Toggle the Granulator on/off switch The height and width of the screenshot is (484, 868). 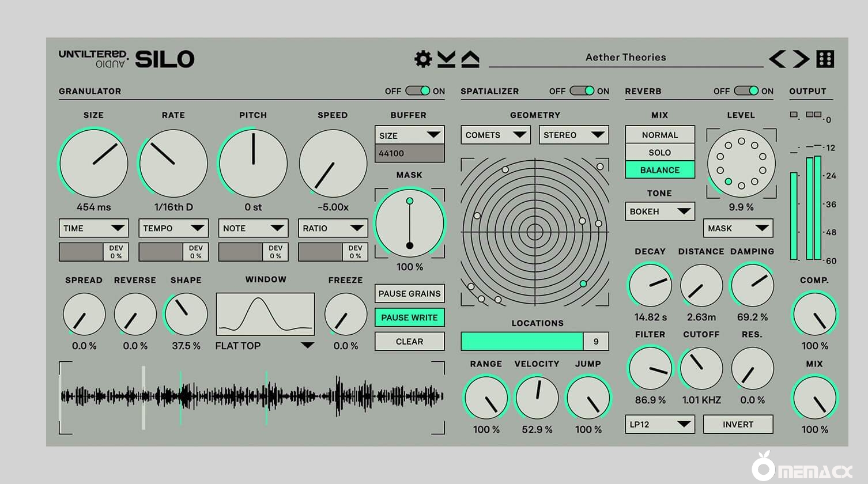(417, 91)
